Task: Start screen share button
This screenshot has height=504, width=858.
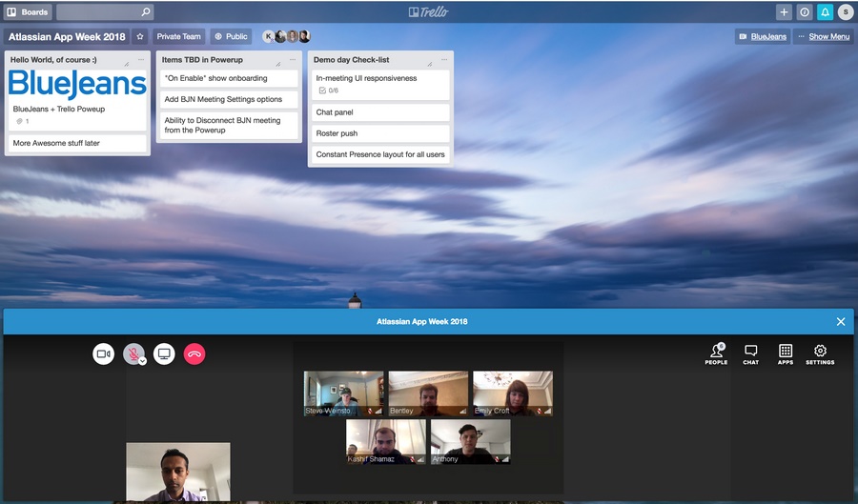Action: [164, 354]
